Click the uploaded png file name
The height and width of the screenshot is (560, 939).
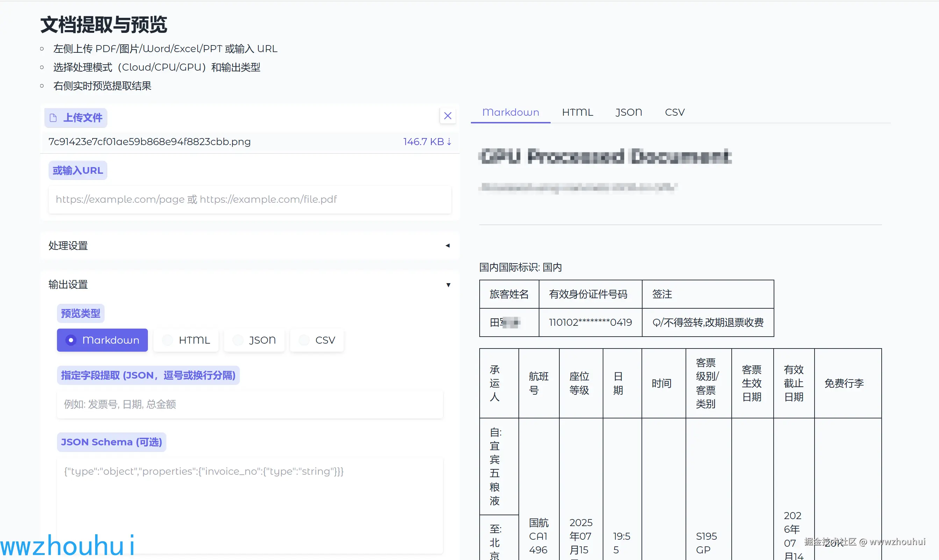point(150,142)
